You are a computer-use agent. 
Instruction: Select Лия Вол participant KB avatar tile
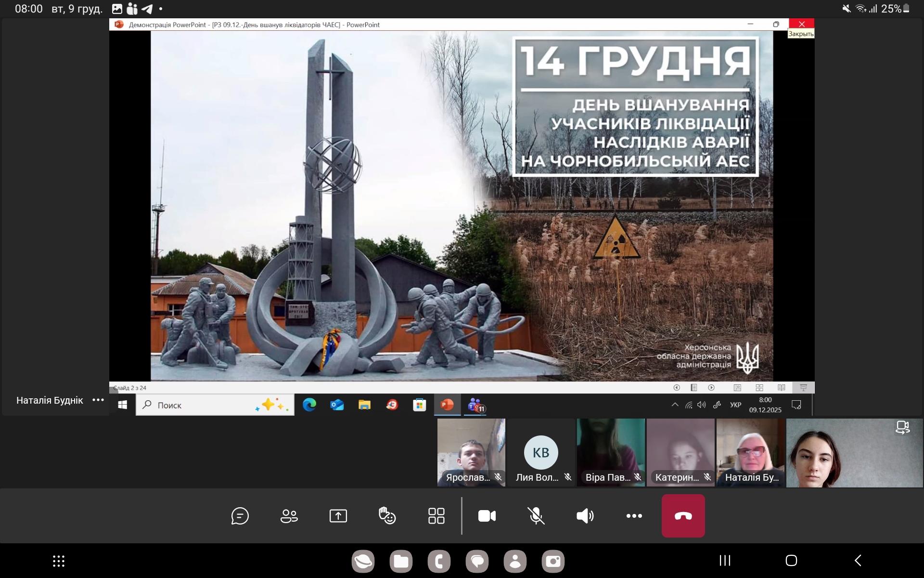point(541,452)
